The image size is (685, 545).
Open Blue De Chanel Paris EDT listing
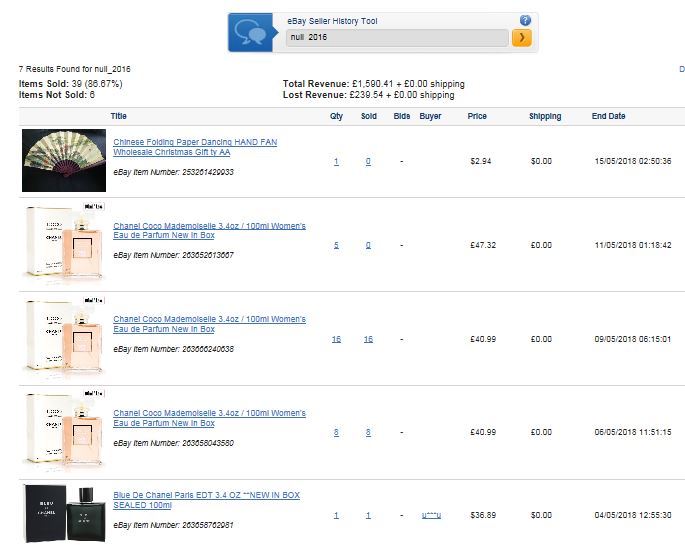point(206,500)
